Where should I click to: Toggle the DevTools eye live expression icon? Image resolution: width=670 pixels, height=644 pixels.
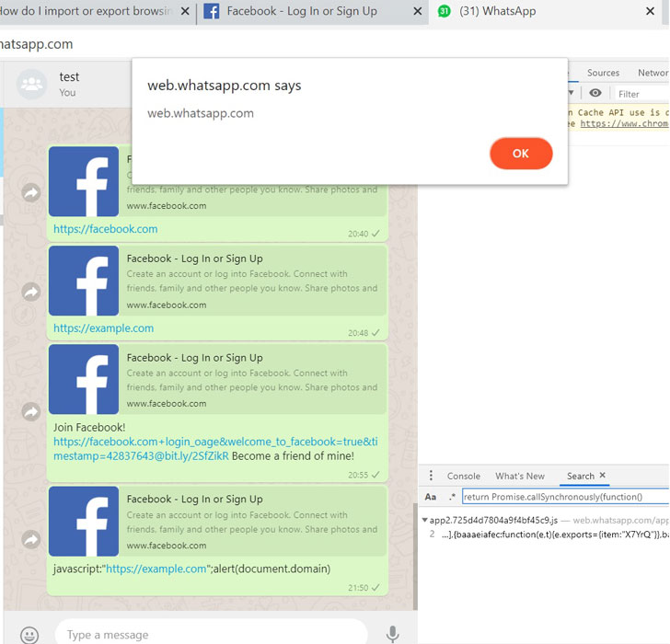click(x=595, y=93)
